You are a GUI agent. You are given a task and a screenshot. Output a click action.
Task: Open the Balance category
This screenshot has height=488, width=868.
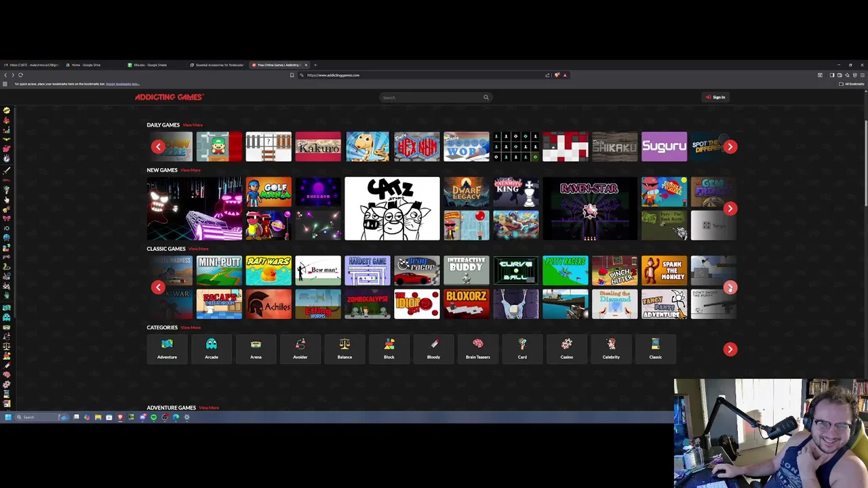pyautogui.click(x=344, y=349)
